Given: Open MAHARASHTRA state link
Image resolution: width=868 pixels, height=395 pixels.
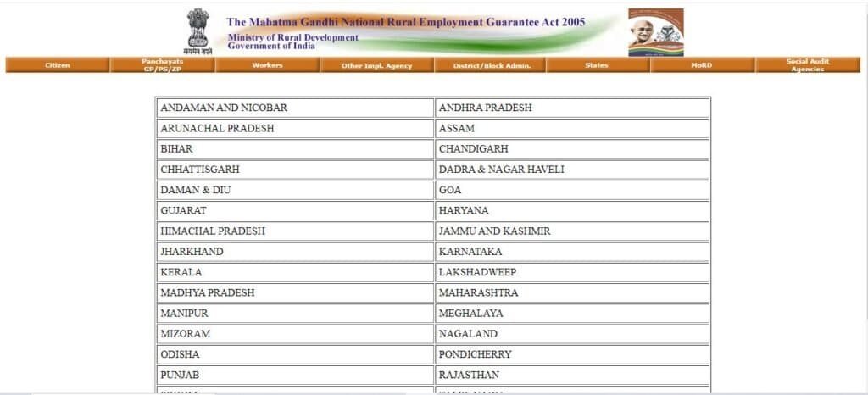Looking at the screenshot, I should [479, 292].
